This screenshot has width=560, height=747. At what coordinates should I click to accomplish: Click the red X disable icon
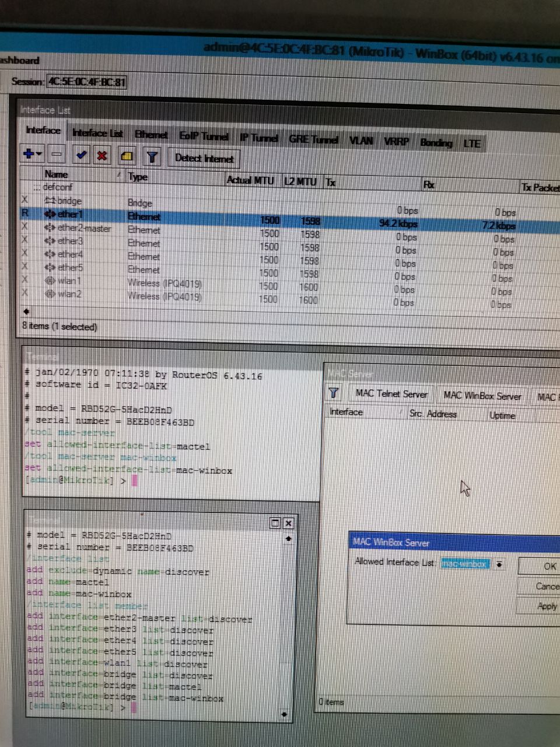(x=102, y=156)
